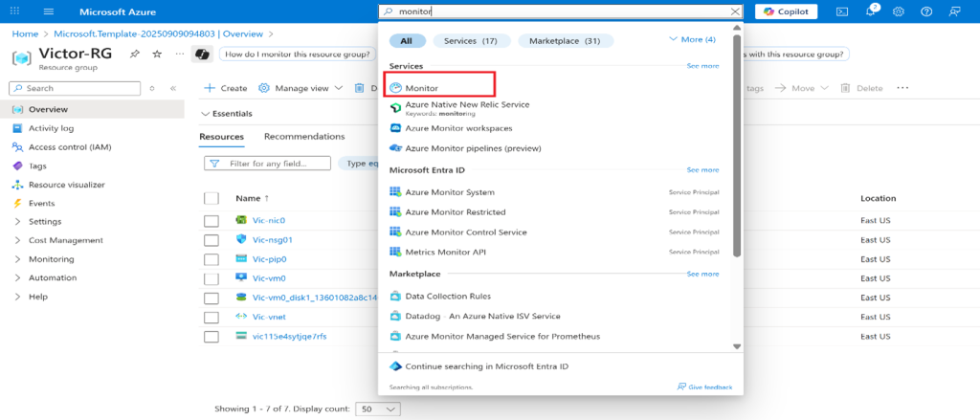Click the overflow ellipsis after Delete
980x420 pixels.
pyautogui.click(x=902, y=88)
